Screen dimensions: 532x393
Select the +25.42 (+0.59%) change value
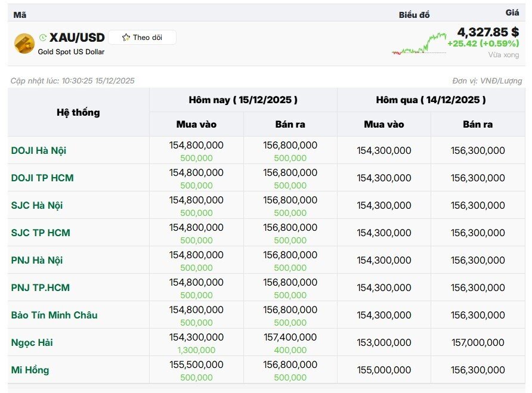click(x=483, y=44)
